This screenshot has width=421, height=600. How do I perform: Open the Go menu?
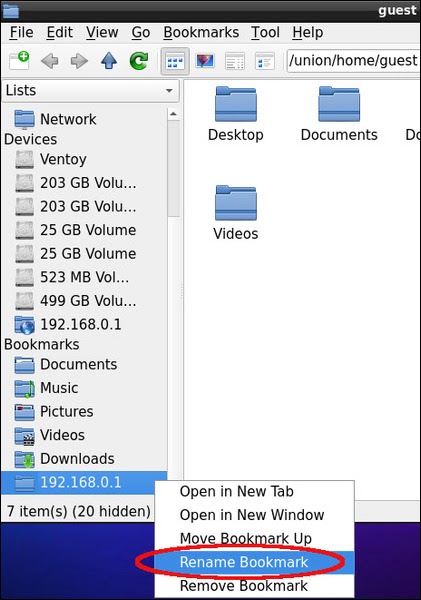point(140,33)
